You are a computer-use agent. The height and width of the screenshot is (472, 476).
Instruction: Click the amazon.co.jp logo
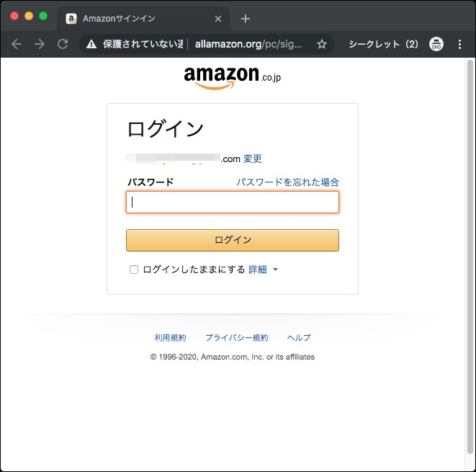[232, 76]
